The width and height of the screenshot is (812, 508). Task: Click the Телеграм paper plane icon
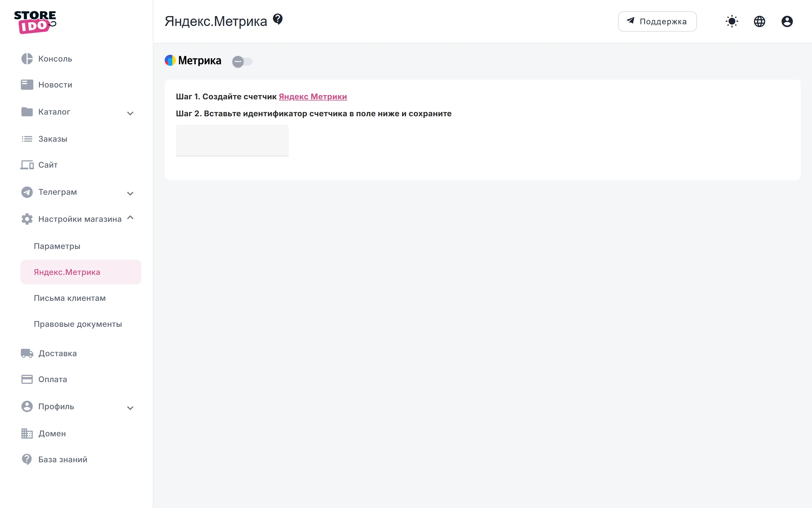pos(27,192)
